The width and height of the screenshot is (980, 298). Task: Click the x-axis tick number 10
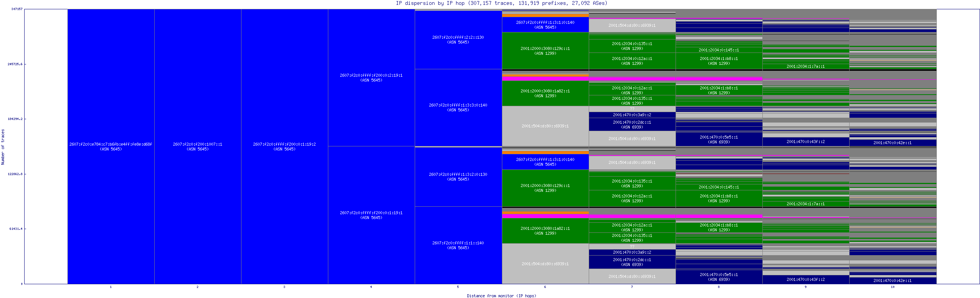pyautogui.click(x=893, y=287)
